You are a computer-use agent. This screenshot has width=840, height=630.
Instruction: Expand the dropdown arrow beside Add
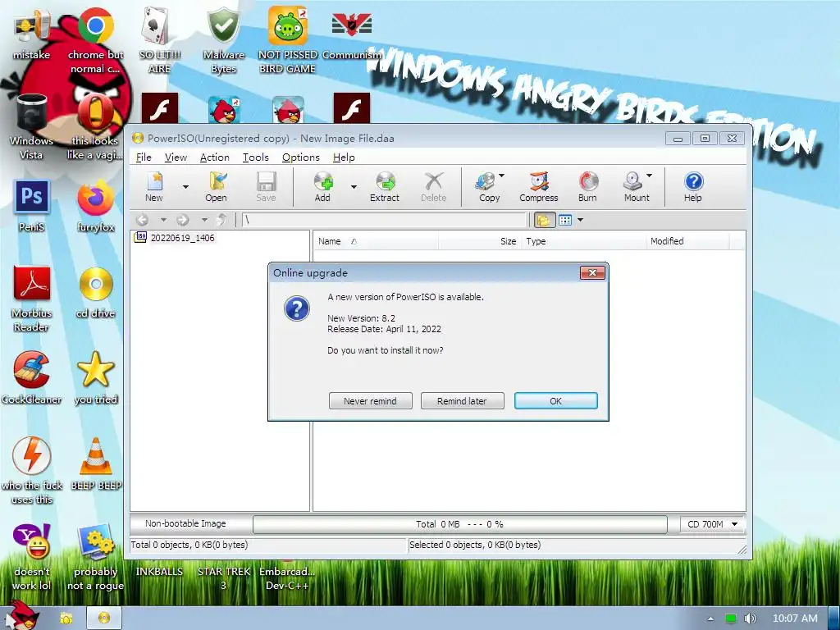[354, 187]
